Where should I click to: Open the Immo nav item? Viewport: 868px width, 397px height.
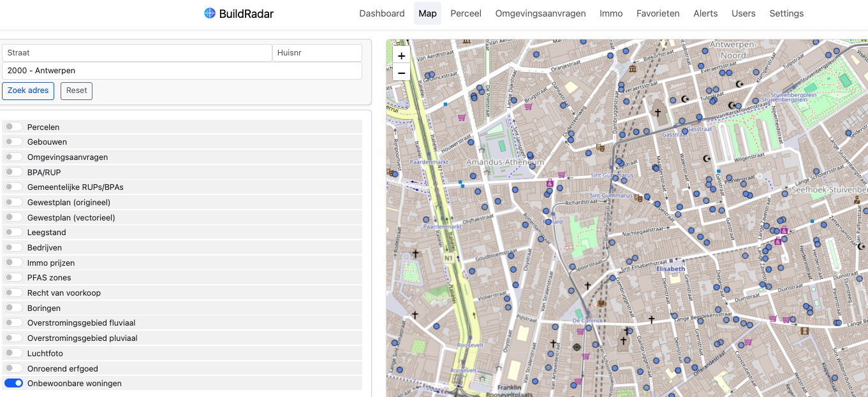[611, 13]
